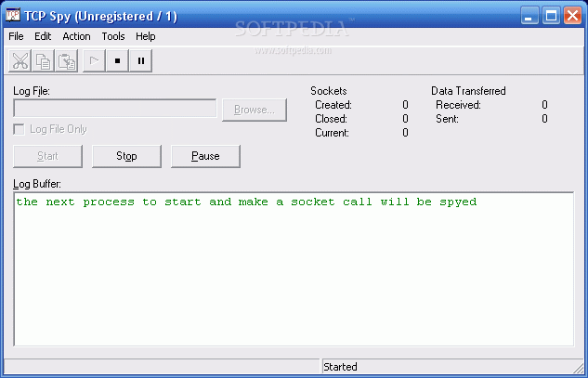Click in the Log Buffer text area
The image size is (588, 378).
point(294,269)
